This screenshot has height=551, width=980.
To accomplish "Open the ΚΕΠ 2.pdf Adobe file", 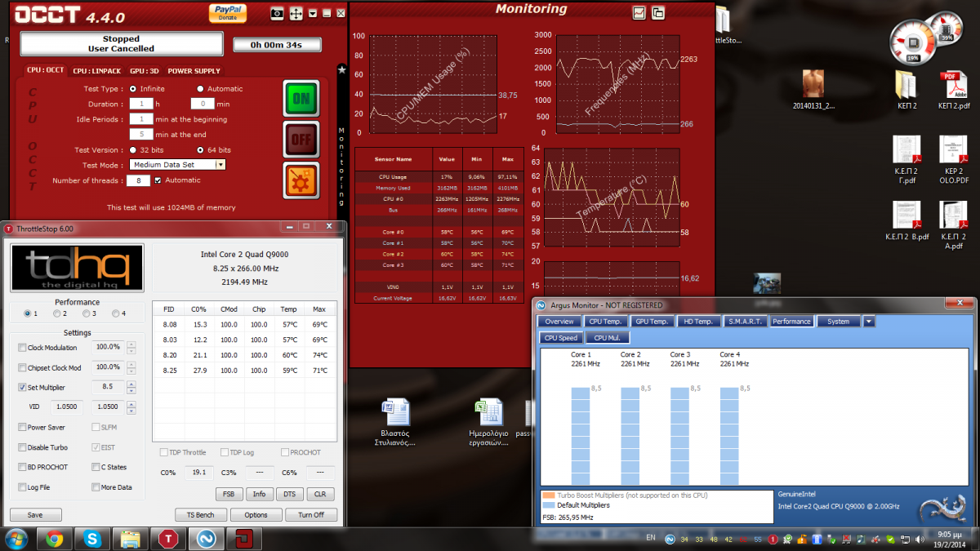I will 953,90.
